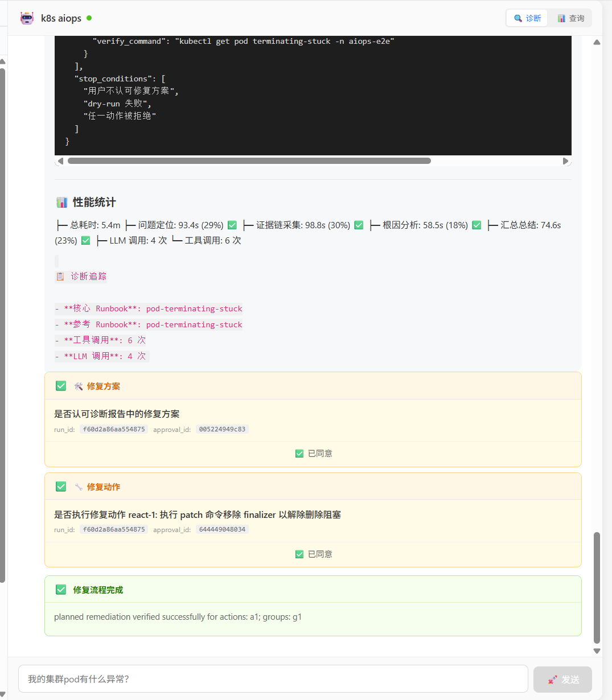Image resolution: width=612 pixels, height=700 pixels.
Task: Click the 修复流程完成 heading
Action: 98,590
